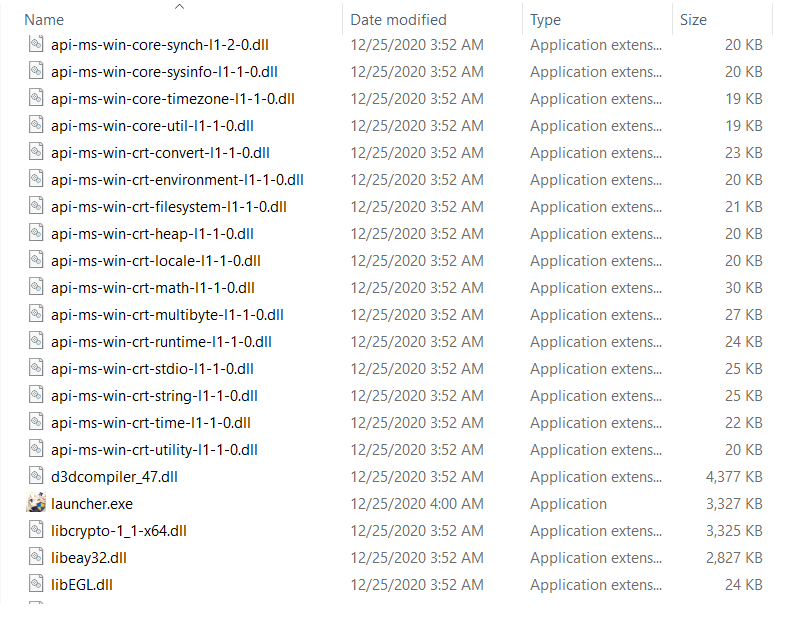The width and height of the screenshot is (805, 621).
Task: Click the launcher.exe application icon
Action: click(x=36, y=503)
